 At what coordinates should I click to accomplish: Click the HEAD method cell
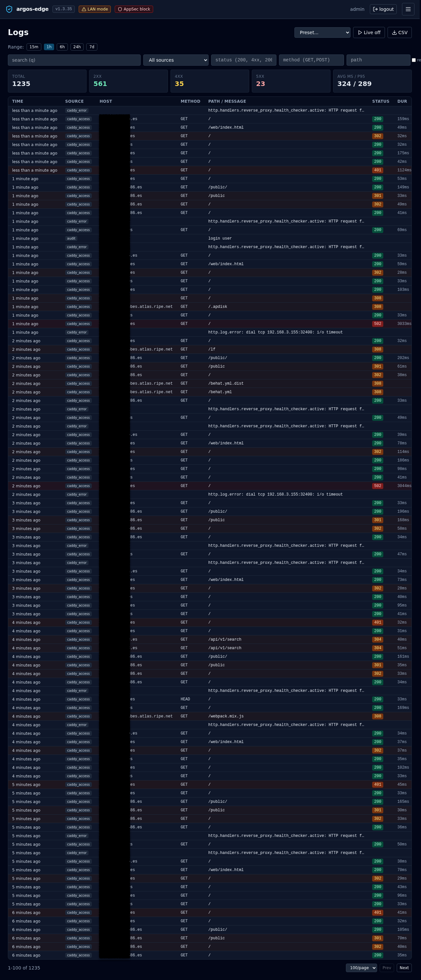[x=185, y=699]
